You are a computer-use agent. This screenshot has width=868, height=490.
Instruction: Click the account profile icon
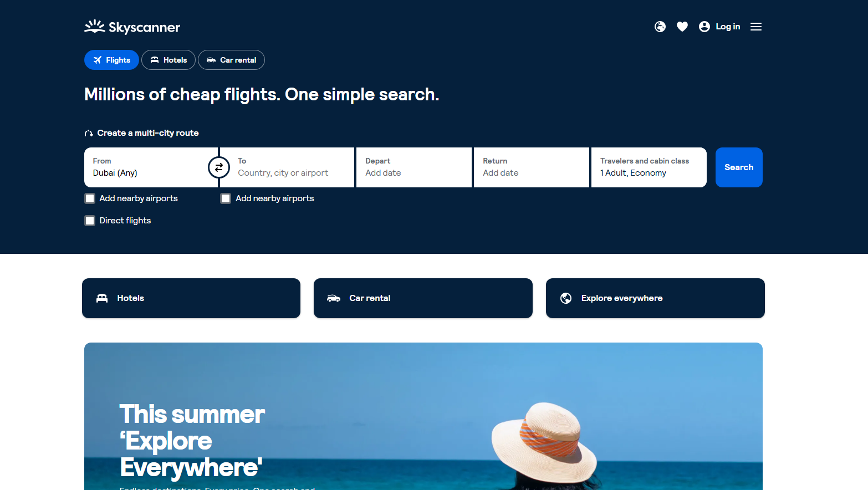(704, 27)
